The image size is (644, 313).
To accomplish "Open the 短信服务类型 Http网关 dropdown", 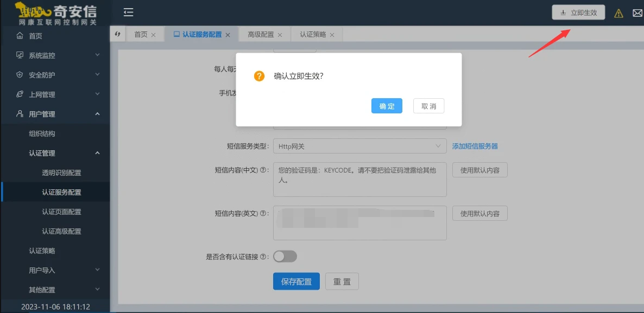I will point(360,146).
